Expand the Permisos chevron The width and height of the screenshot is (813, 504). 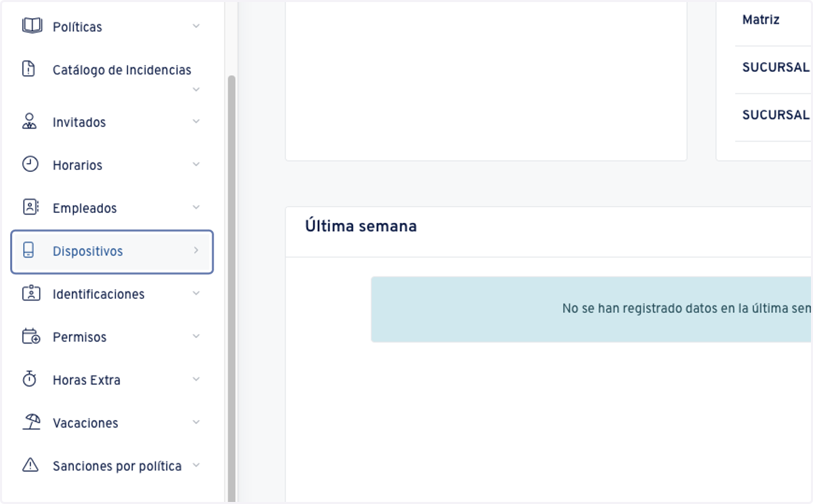196,336
